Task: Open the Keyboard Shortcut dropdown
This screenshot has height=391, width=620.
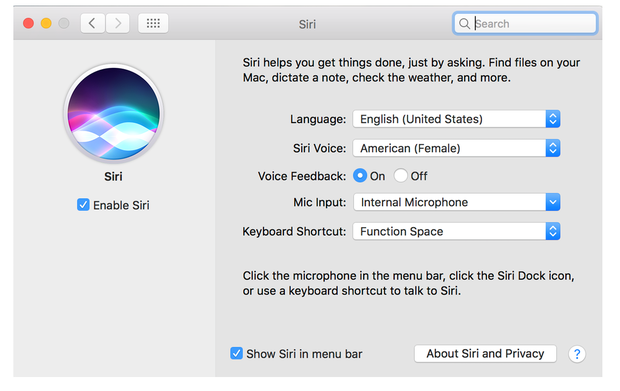Action: pos(456,231)
